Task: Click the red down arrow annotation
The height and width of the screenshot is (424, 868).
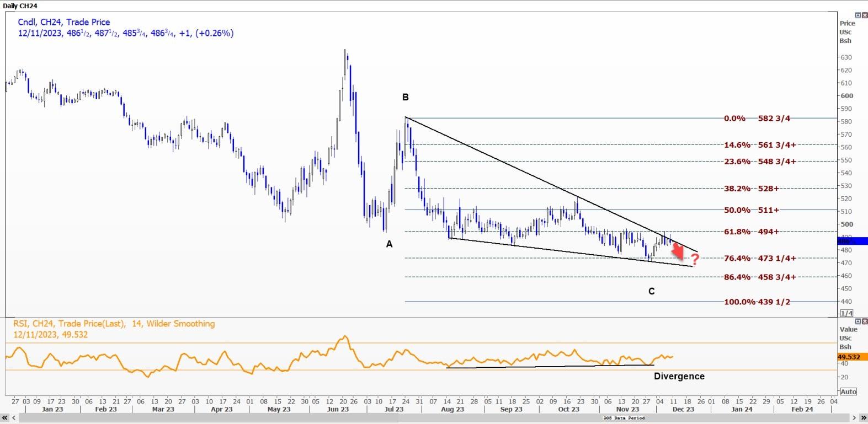Action: coord(678,251)
